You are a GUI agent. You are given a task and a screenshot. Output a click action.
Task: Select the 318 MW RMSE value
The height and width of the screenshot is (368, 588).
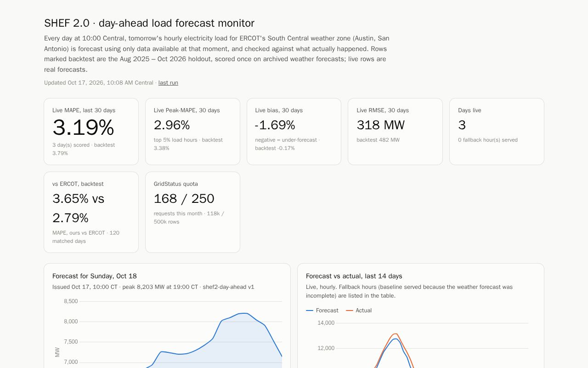point(381,125)
